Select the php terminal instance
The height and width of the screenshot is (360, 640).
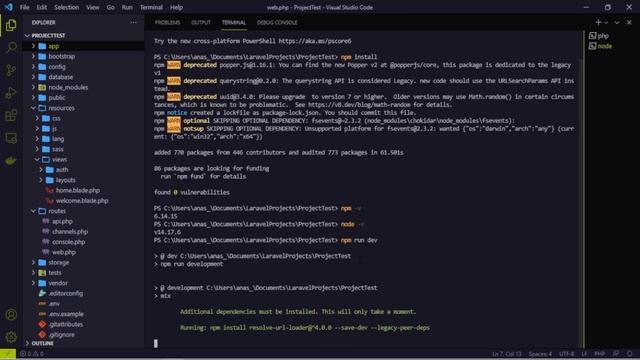[599, 36]
